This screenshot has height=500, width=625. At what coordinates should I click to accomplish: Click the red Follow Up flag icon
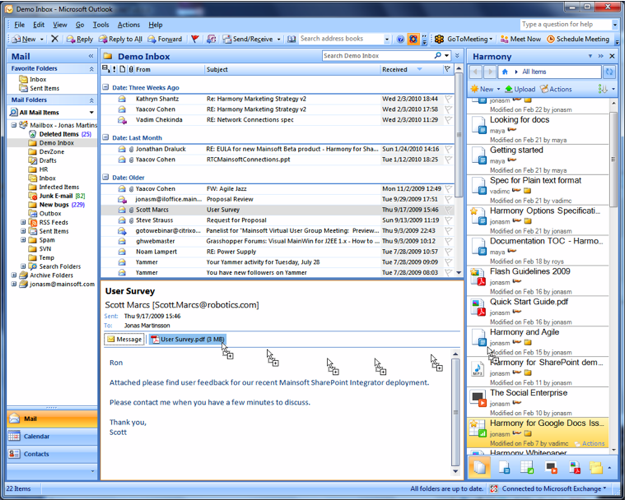coord(195,39)
